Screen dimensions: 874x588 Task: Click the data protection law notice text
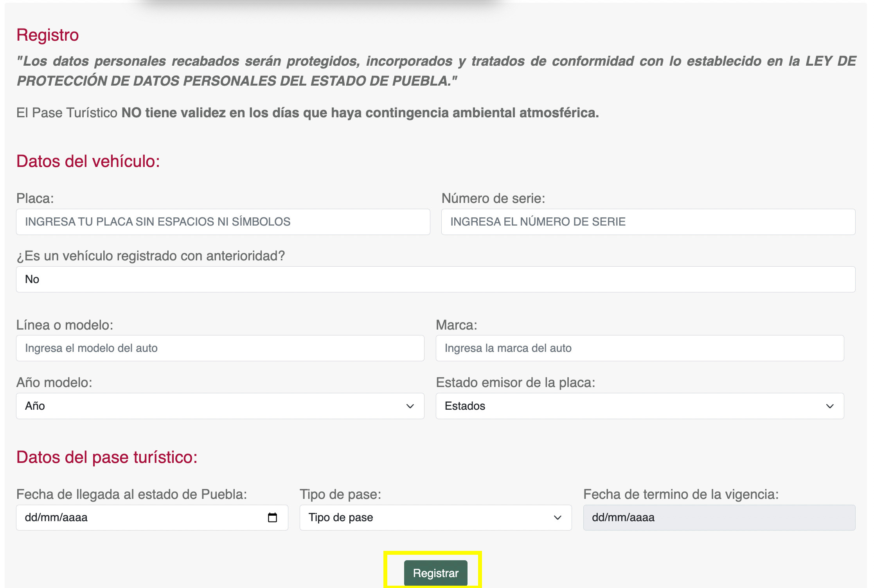[435, 71]
